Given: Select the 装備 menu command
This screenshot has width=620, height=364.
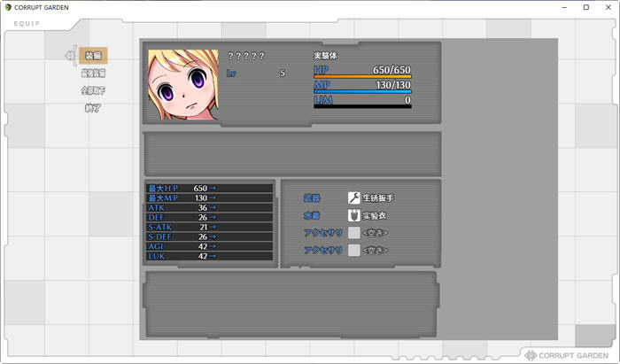Looking at the screenshot, I should [93, 56].
